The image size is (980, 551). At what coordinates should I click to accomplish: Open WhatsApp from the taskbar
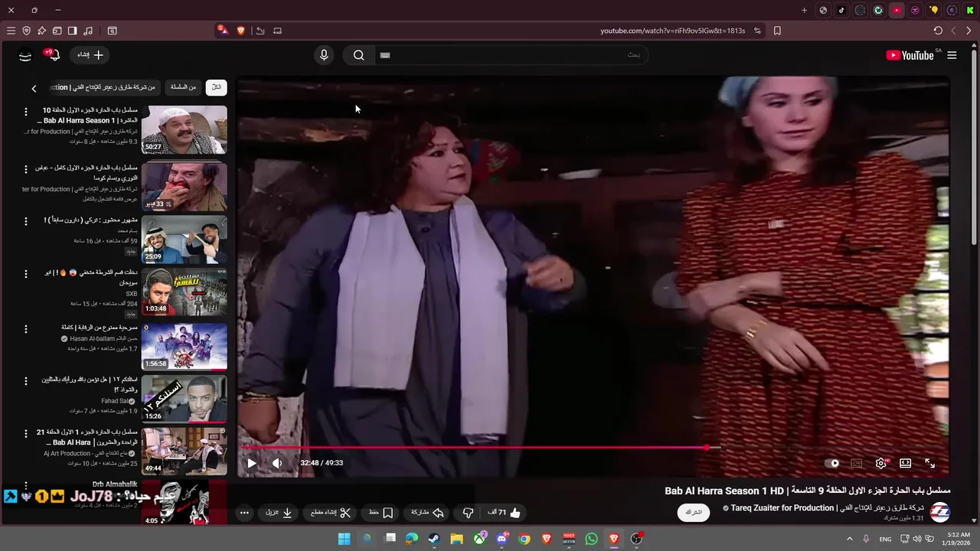tap(591, 539)
